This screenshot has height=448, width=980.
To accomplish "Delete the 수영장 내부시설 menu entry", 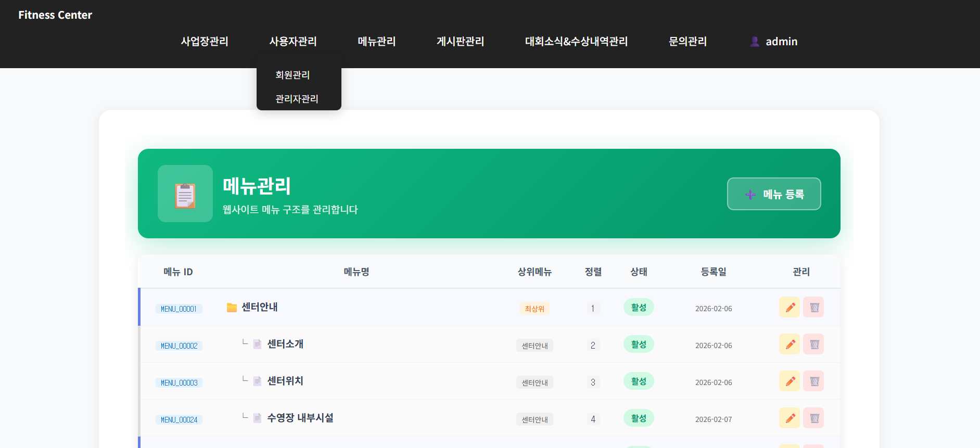I will (x=813, y=418).
